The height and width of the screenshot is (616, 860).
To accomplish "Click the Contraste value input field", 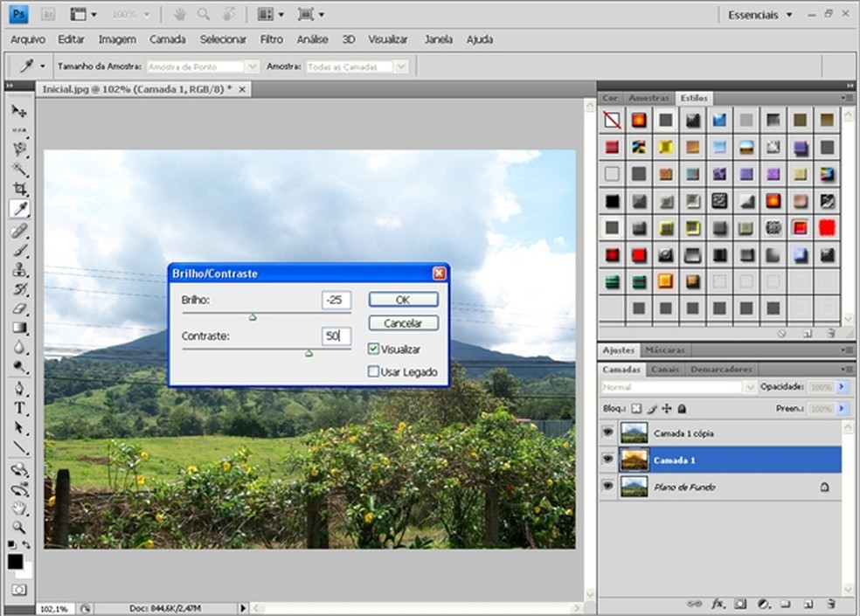I will coord(336,336).
